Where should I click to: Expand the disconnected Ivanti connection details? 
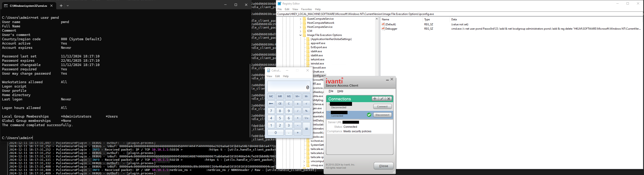(x=329, y=104)
